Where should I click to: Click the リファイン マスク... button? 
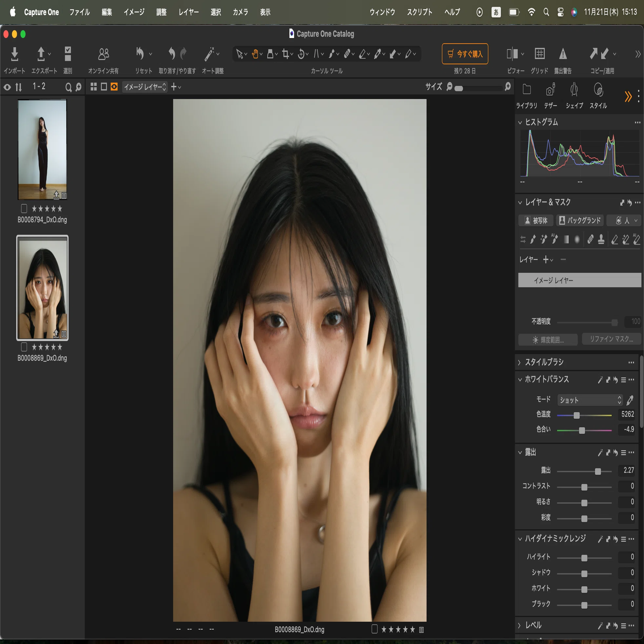coord(611,339)
